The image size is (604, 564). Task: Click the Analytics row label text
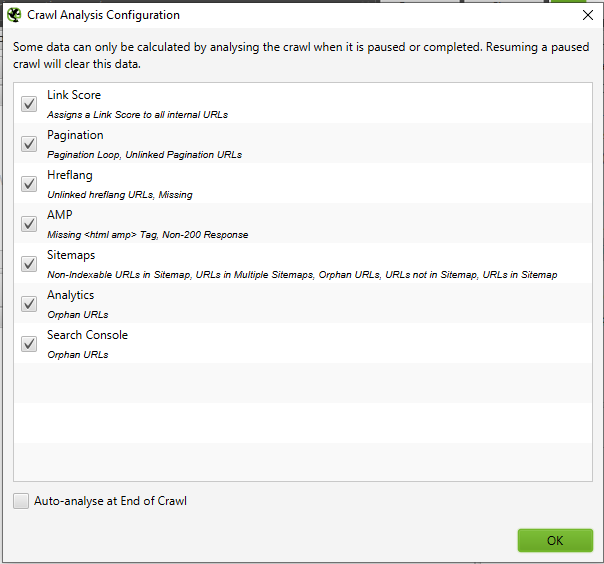pyautogui.click(x=71, y=295)
